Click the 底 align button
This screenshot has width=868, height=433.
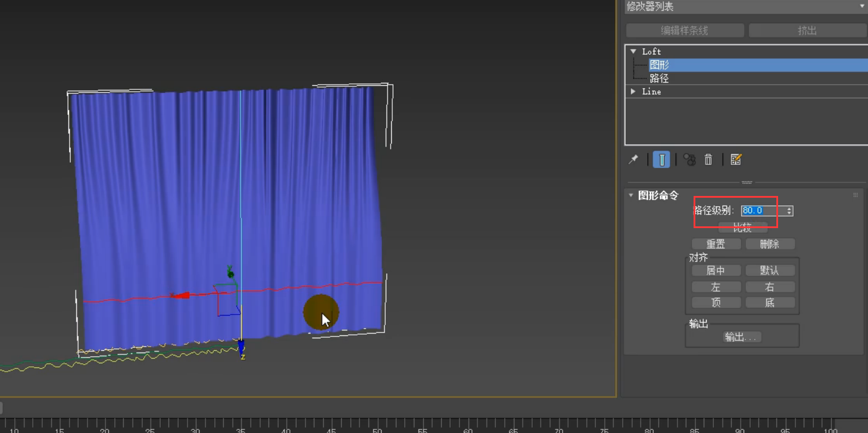[x=770, y=303]
